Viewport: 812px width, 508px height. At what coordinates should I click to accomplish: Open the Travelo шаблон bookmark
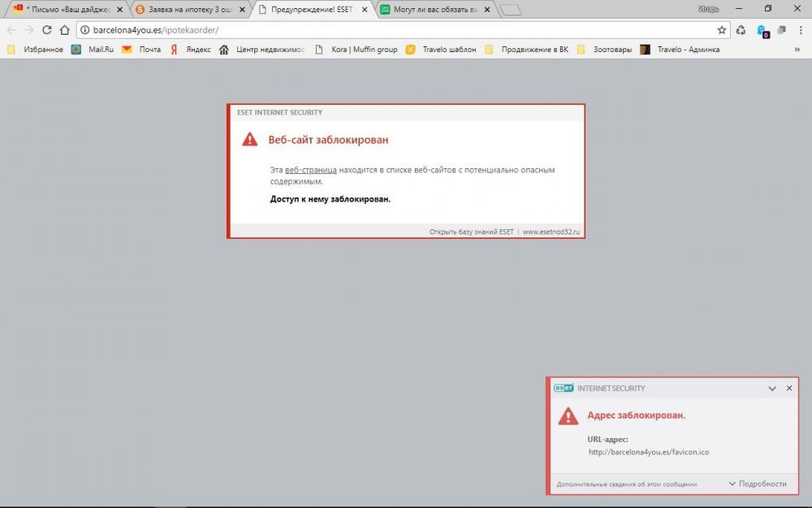tap(441, 50)
